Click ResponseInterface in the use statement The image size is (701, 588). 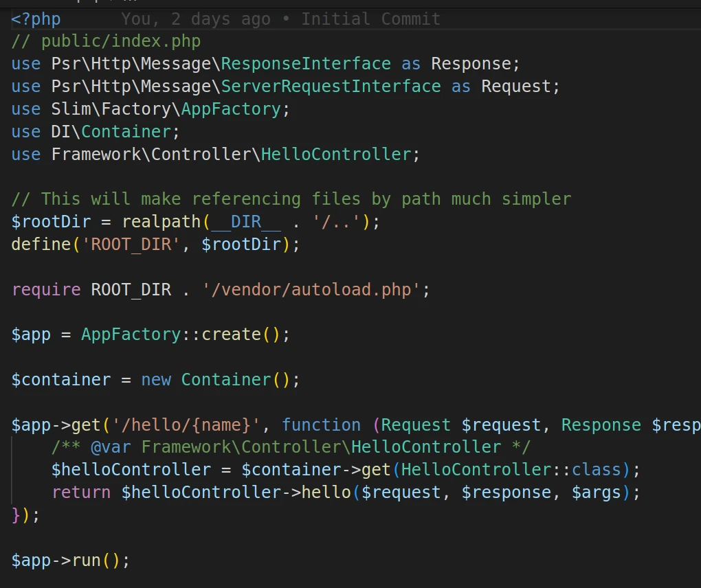[306, 64]
